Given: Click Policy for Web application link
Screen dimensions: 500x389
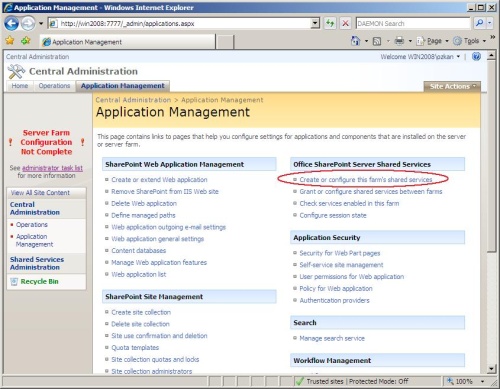Looking at the screenshot, I should [x=336, y=289].
